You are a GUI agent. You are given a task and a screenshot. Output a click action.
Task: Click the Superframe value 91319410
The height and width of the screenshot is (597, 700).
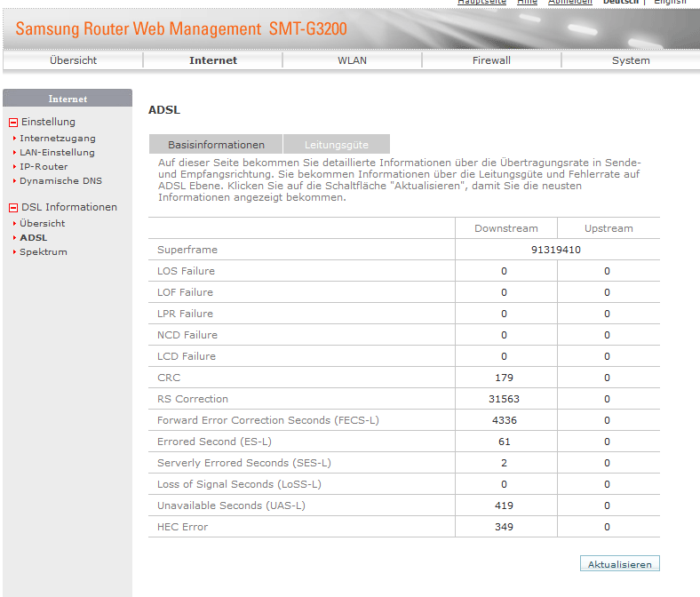(556, 250)
